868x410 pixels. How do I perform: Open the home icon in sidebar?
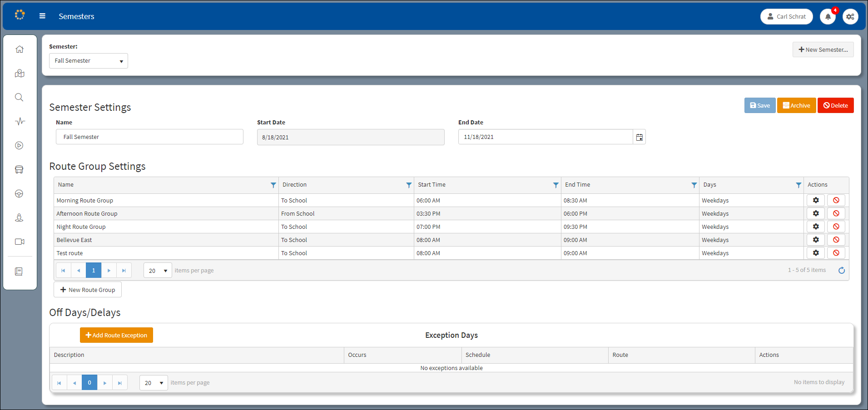[x=19, y=49]
